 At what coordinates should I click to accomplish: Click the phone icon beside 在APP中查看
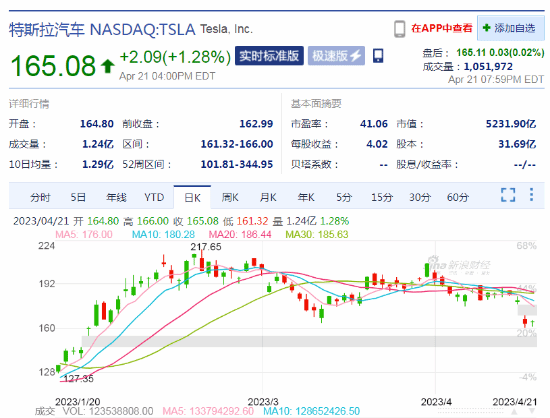point(400,29)
